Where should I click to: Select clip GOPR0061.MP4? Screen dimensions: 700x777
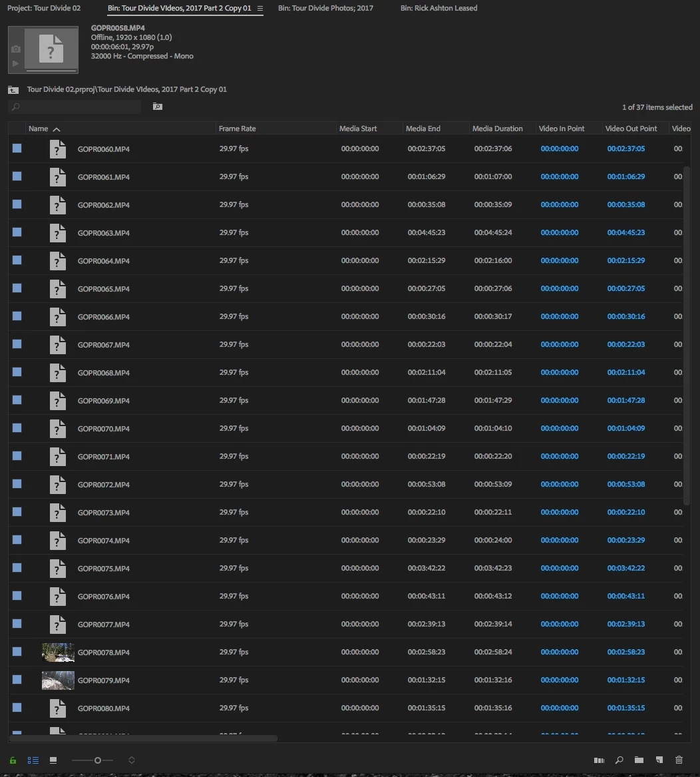tap(104, 177)
